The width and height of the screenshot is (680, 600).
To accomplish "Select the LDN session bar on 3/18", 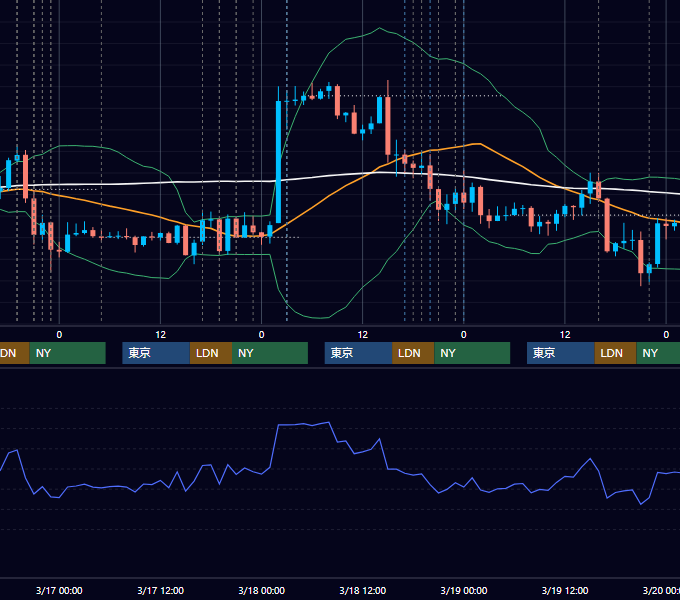I will [413, 353].
